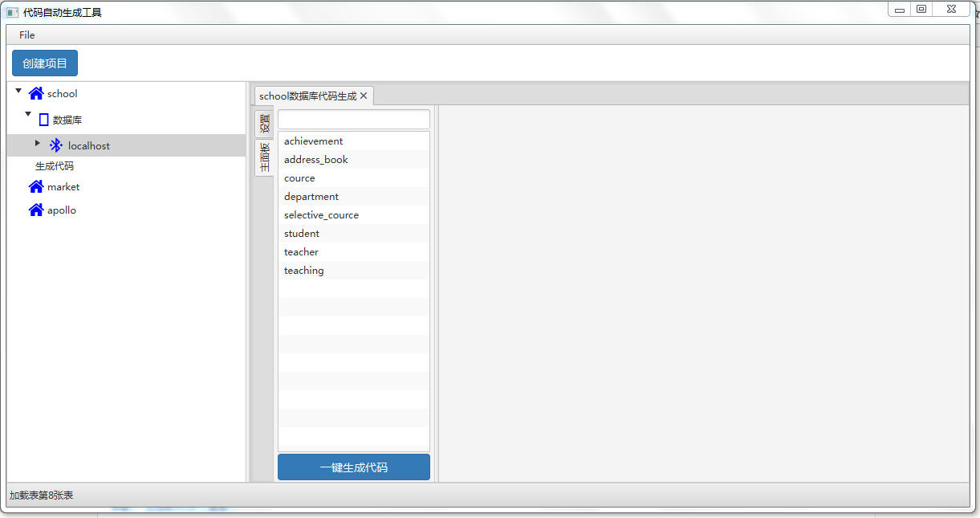Click the 一键生成代码 button
Viewport: 980px width, 518px height.
click(x=354, y=467)
